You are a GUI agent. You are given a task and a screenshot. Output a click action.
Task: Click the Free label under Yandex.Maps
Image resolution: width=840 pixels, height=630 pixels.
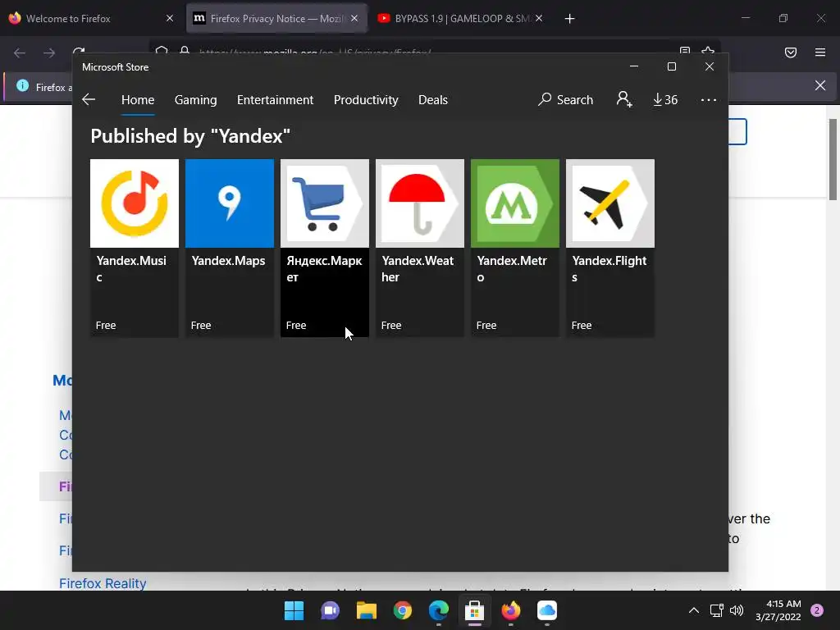point(201,325)
